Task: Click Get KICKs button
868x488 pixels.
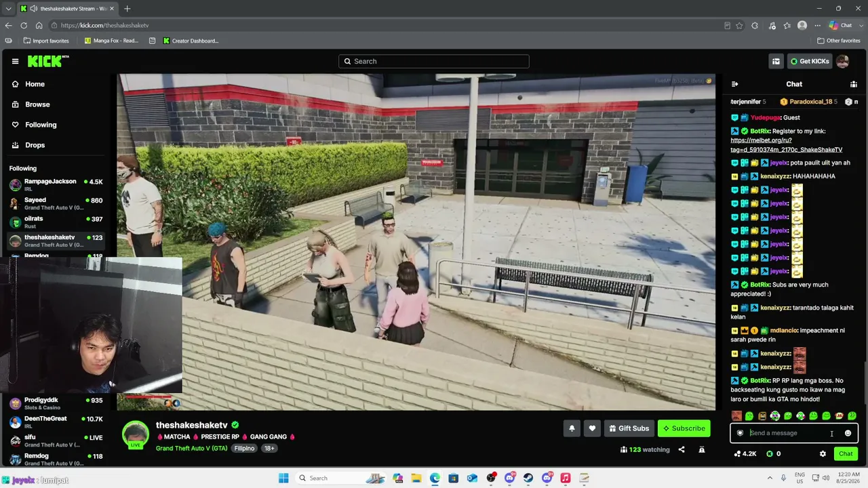Action: (809, 61)
